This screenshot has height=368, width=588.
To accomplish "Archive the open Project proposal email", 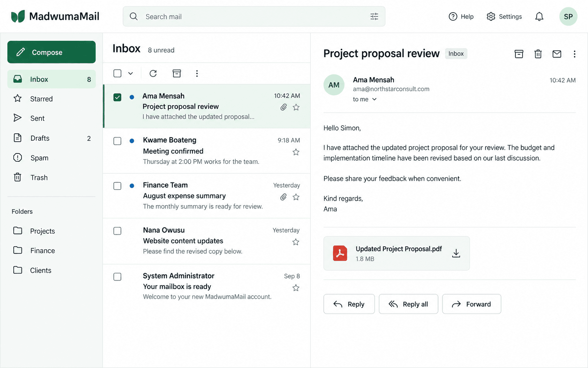I will point(519,54).
